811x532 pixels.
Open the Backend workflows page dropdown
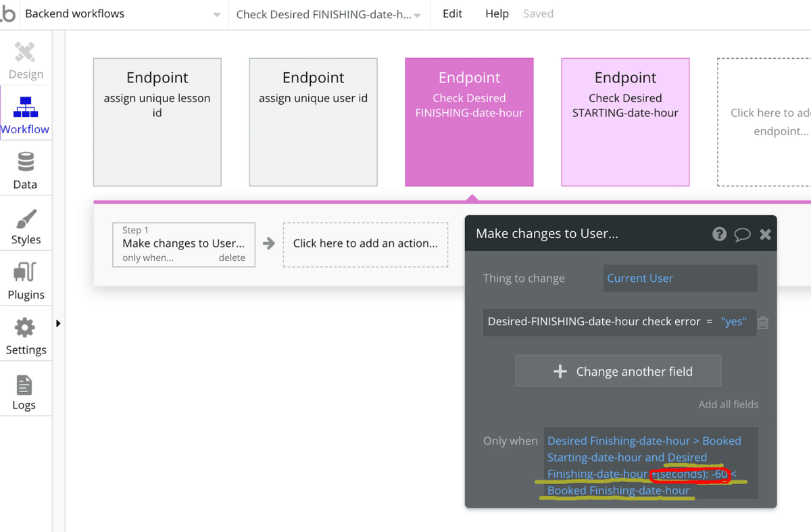124,14
